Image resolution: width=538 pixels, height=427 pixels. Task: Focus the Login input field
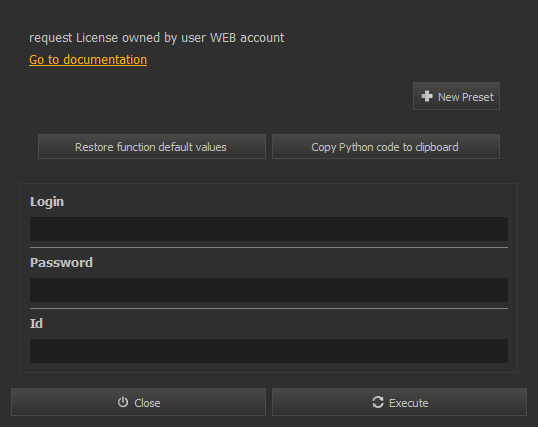point(269,229)
